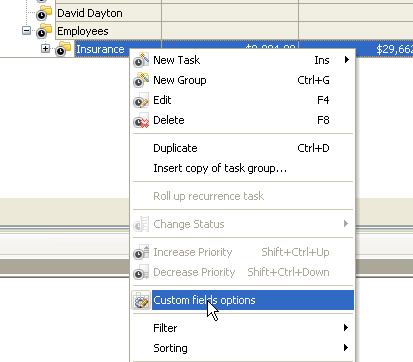Click the Insurance folder icon in tree
The image size is (413, 362).
63,49
